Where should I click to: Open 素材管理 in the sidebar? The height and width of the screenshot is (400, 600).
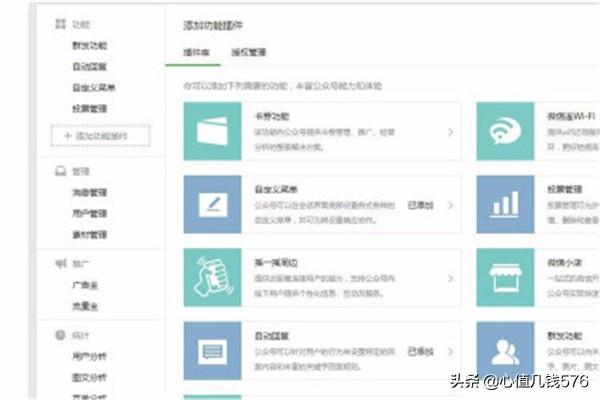(x=90, y=234)
